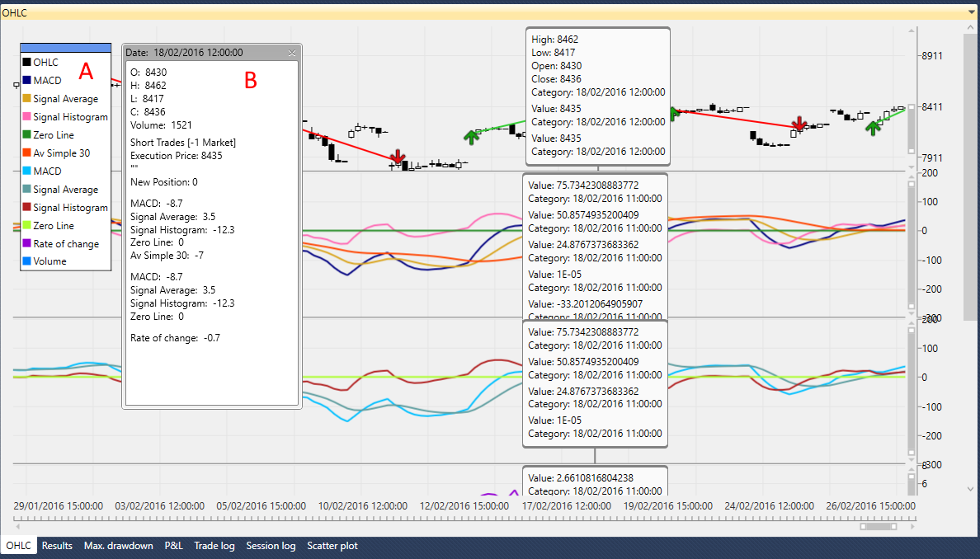Click the window's vertical scrollbar track
Viewport: 980px width, 559px height.
(971, 259)
